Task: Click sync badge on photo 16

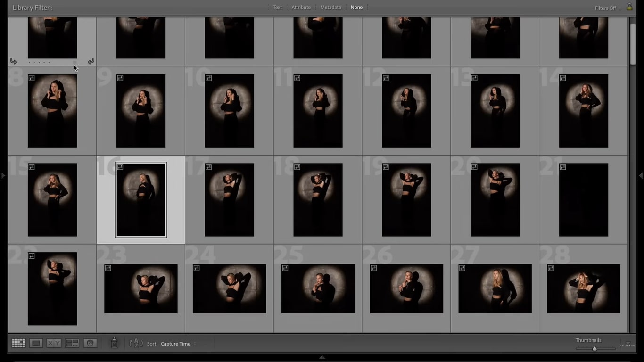Action: point(120,167)
